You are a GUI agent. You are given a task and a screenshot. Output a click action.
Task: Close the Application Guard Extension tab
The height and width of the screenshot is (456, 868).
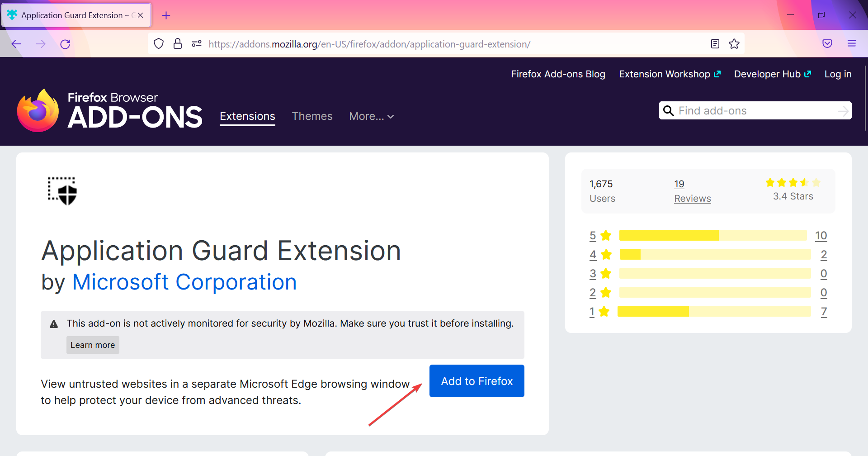pyautogui.click(x=141, y=15)
